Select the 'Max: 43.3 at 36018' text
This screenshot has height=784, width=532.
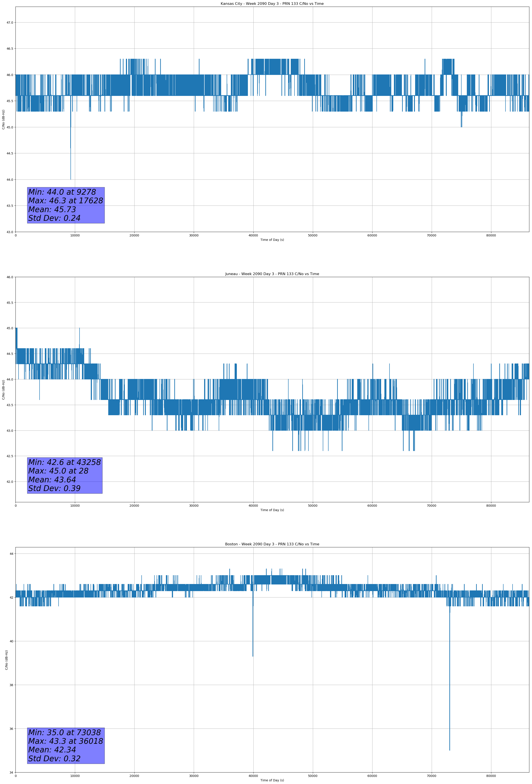(x=65, y=741)
